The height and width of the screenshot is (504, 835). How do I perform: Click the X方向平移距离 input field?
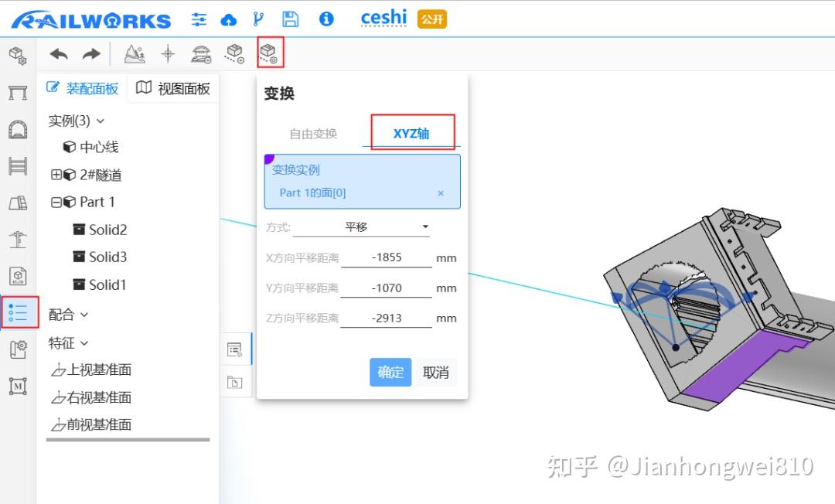(387, 257)
